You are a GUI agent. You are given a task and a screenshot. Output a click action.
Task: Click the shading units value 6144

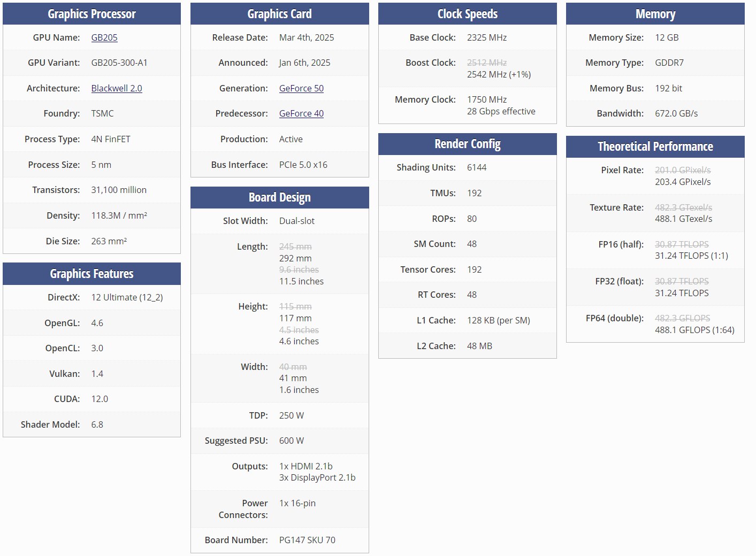coord(477,167)
